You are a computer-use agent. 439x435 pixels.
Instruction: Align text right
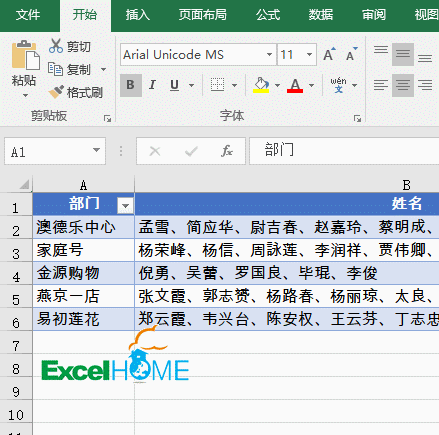pos(425,85)
